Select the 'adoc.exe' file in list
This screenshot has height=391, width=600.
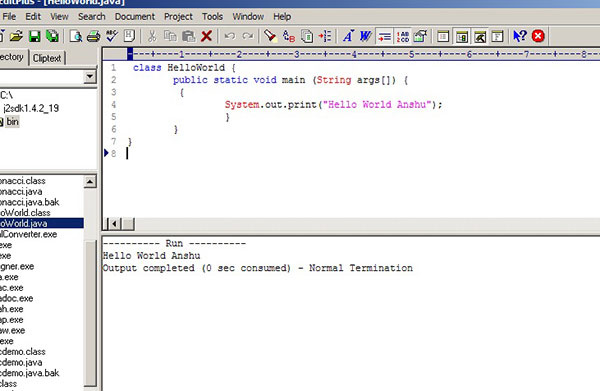point(16,298)
